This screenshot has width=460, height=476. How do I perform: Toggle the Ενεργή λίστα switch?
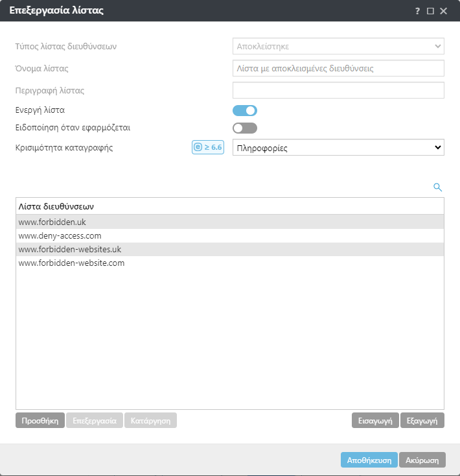[245, 110]
